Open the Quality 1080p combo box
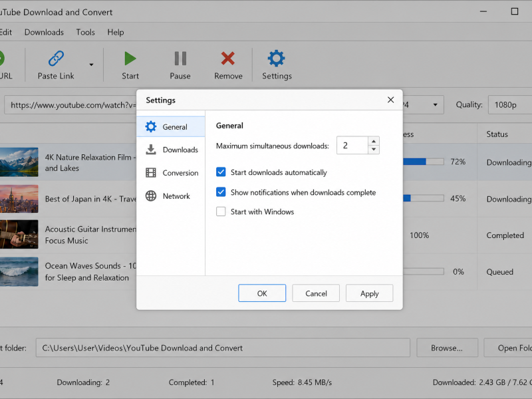 click(510, 104)
